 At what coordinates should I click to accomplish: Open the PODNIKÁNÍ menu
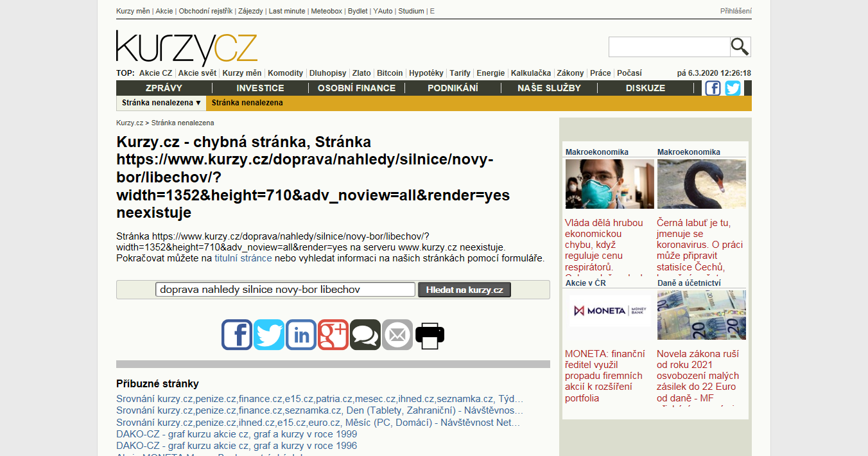[x=453, y=88]
